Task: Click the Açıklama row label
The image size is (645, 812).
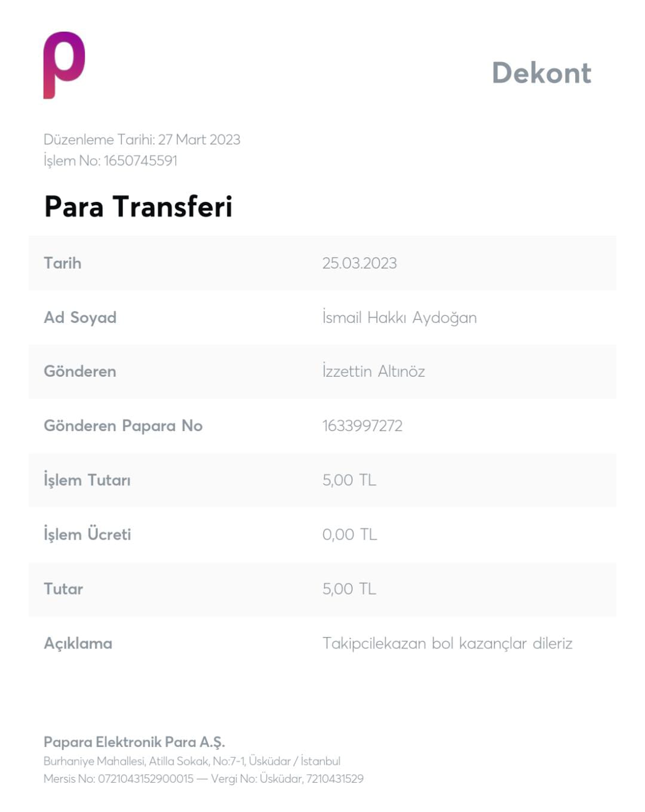Action: pyautogui.click(x=78, y=644)
